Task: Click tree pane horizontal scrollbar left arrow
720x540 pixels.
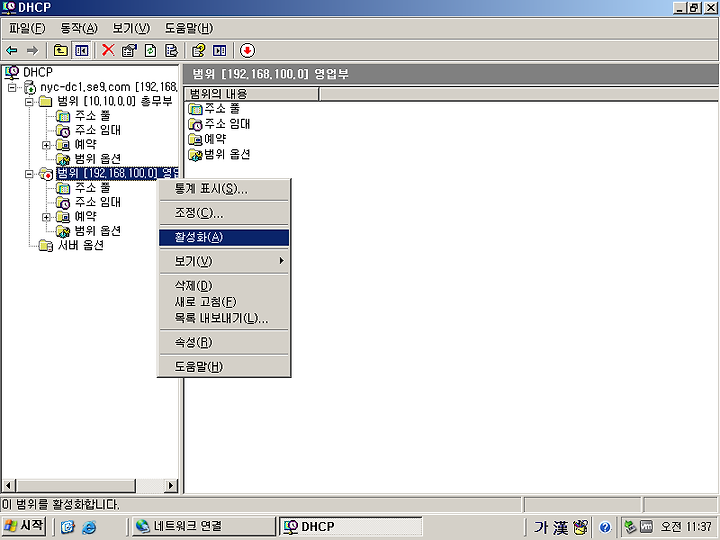Action: (x=8, y=485)
